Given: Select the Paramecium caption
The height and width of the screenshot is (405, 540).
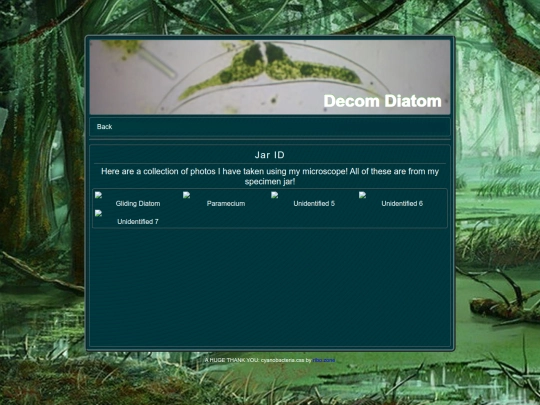Looking at the screenshot, I should coord(226,204).
